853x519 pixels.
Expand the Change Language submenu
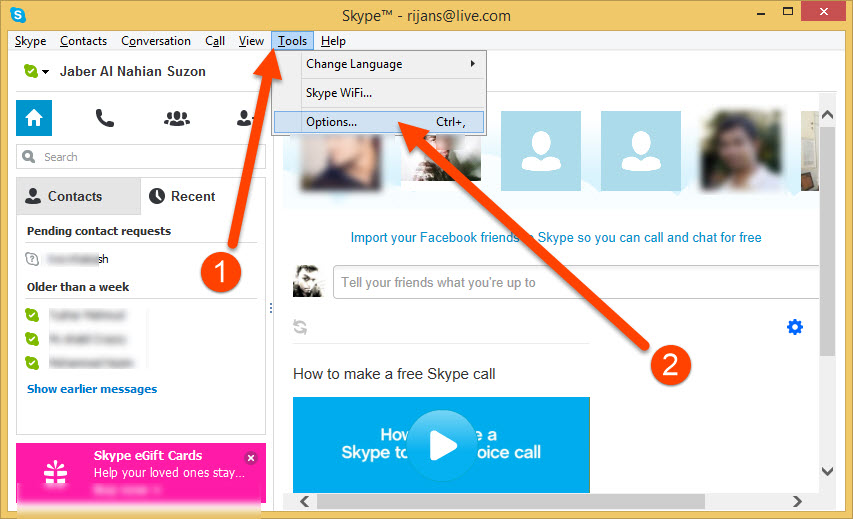(394, 64)
